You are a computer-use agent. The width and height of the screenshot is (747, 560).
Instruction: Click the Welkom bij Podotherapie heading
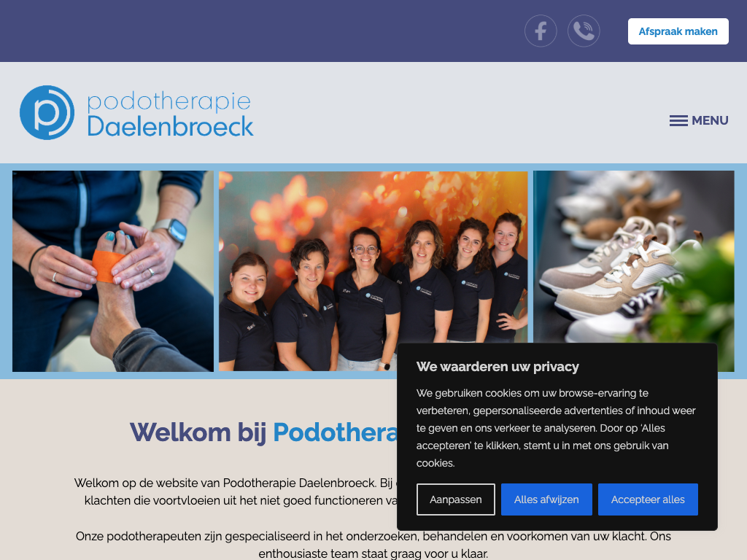pyautogui.click(x=263, y=432)
